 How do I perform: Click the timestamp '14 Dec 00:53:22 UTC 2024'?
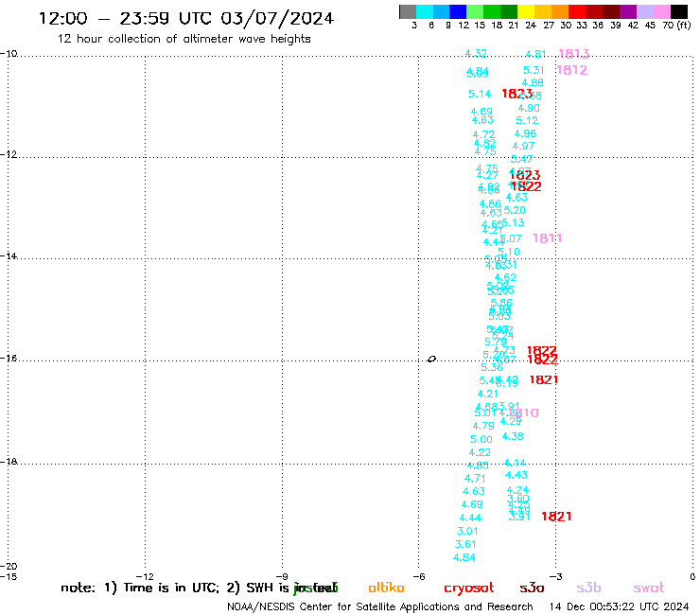619,607
